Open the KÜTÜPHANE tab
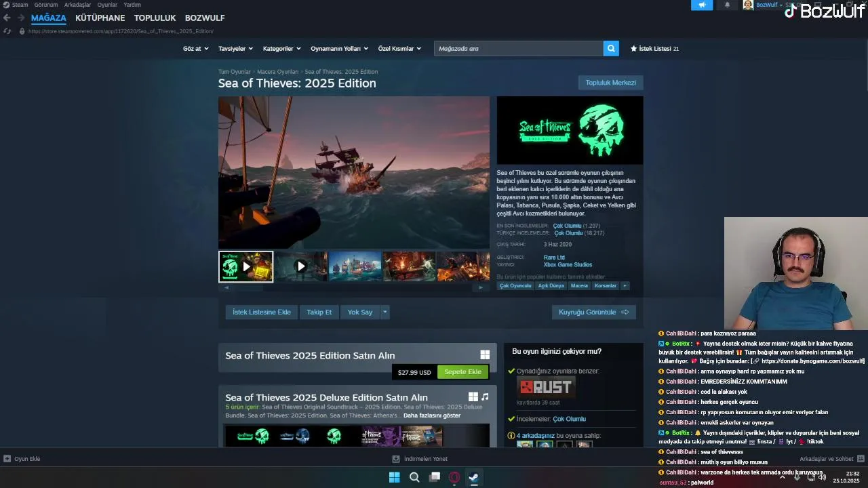Viewport: 868px width, 488px height. pyautogui.click(x=100, y=18)
